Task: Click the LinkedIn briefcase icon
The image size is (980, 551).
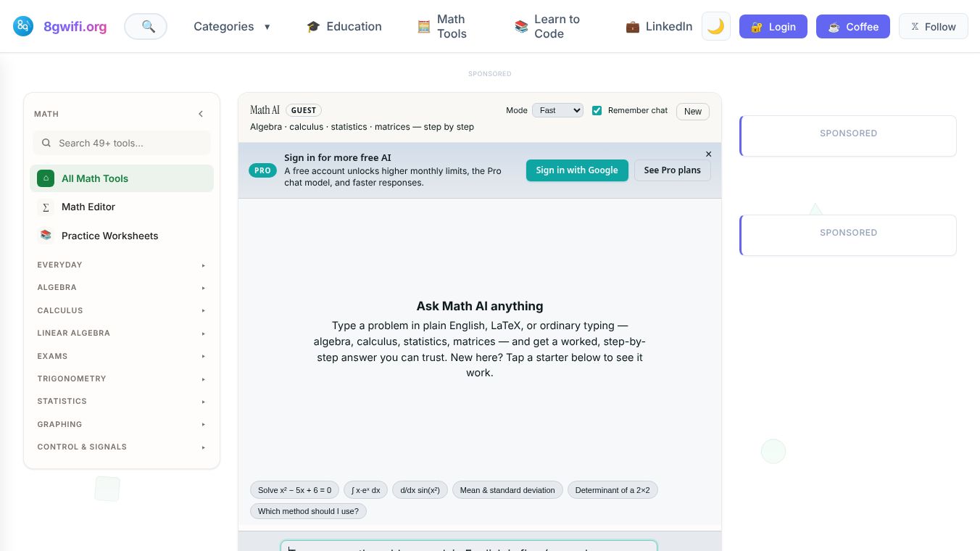Action: coord(633,27)
